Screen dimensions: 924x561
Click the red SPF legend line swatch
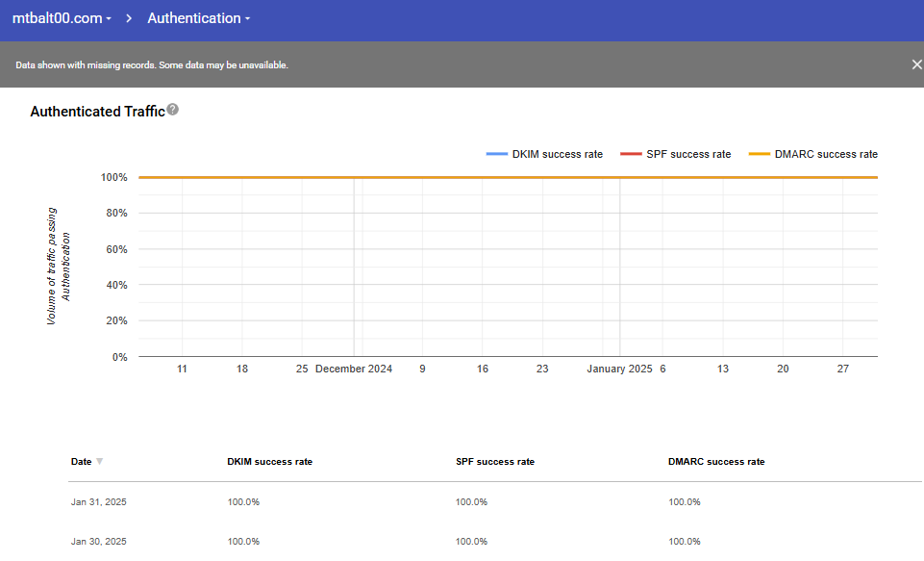click(631, 154)
